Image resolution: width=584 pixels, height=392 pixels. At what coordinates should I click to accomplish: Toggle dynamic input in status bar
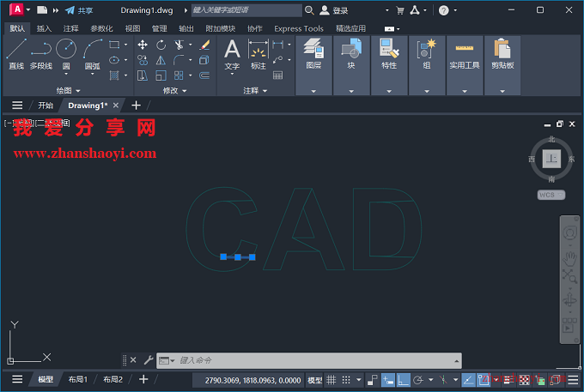[388, 380]
